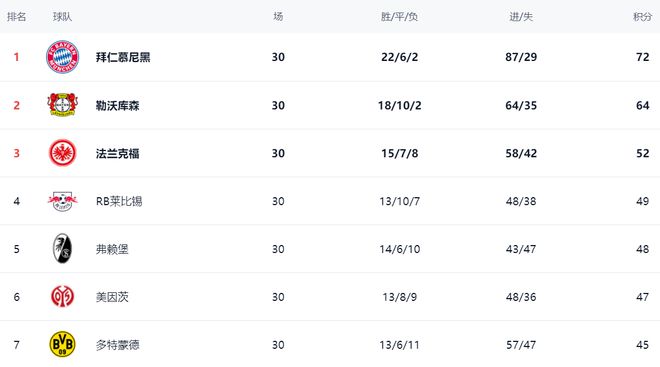Select the 法兰克福 team name

117,153
